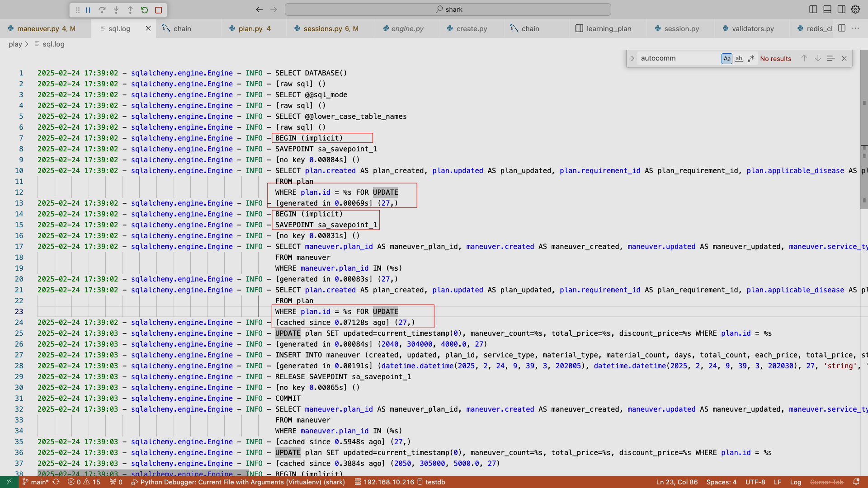This screenshot has height=488, width=868.
Task: Go to next match arrow
Action: click(818, 58)
